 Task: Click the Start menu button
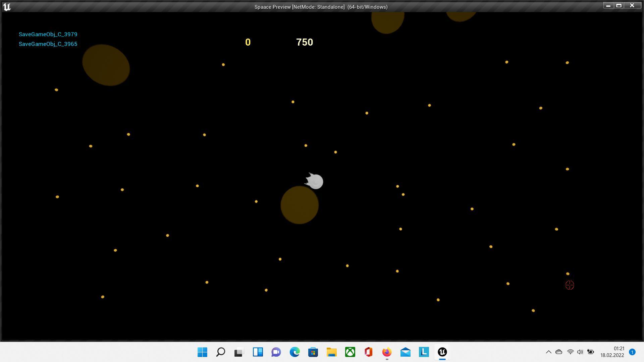(x=202, y=352)
